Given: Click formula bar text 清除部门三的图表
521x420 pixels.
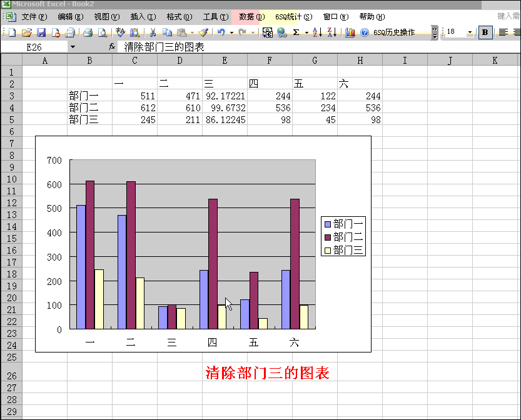Looking at the screenshot, I should click(x=164, y=47).
